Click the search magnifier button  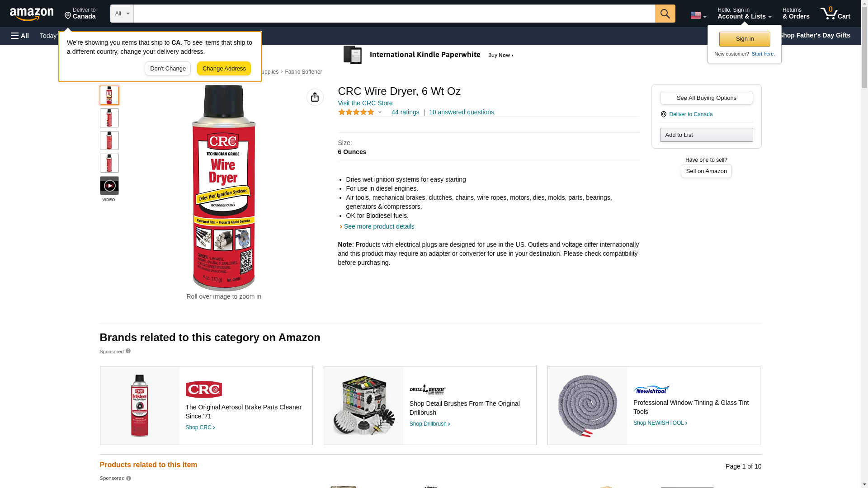click(665, 14)
